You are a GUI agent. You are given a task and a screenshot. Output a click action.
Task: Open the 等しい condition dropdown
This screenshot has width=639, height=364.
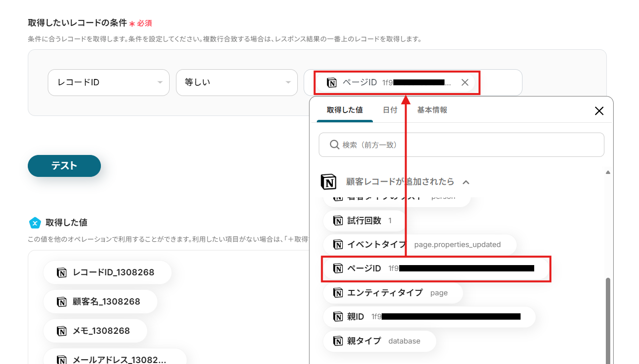[236, 82]
